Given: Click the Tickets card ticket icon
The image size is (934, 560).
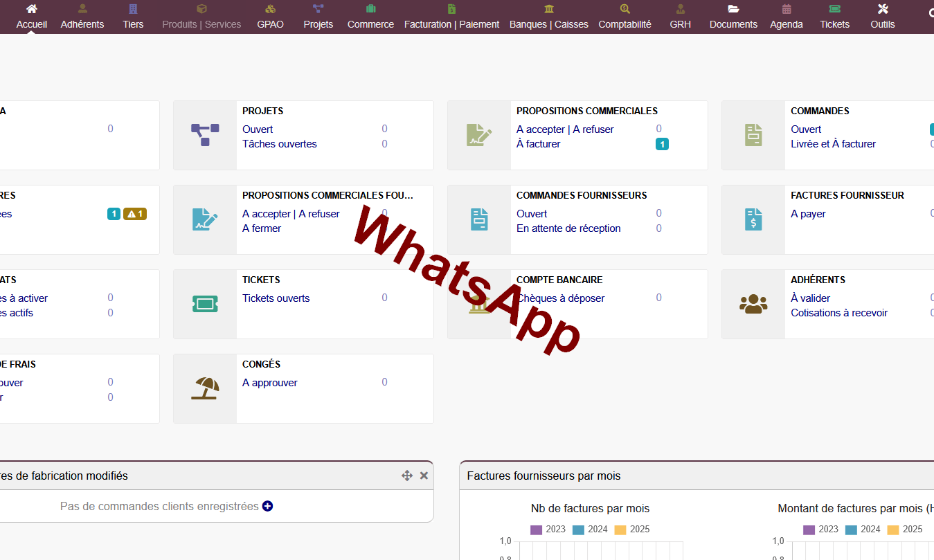Looking at the screenshot, I should tap(205, 304).
